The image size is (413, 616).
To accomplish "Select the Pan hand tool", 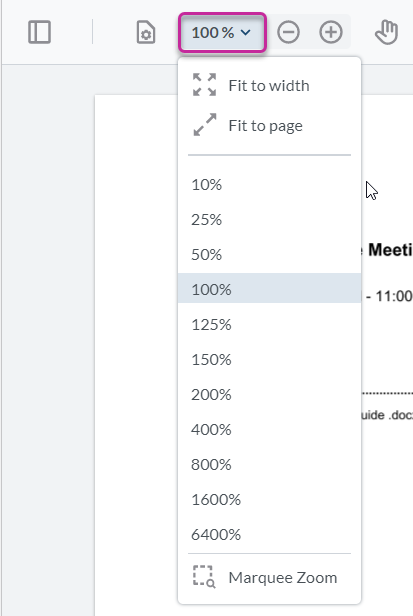I will pyautogui.click(x=386, y=32).
